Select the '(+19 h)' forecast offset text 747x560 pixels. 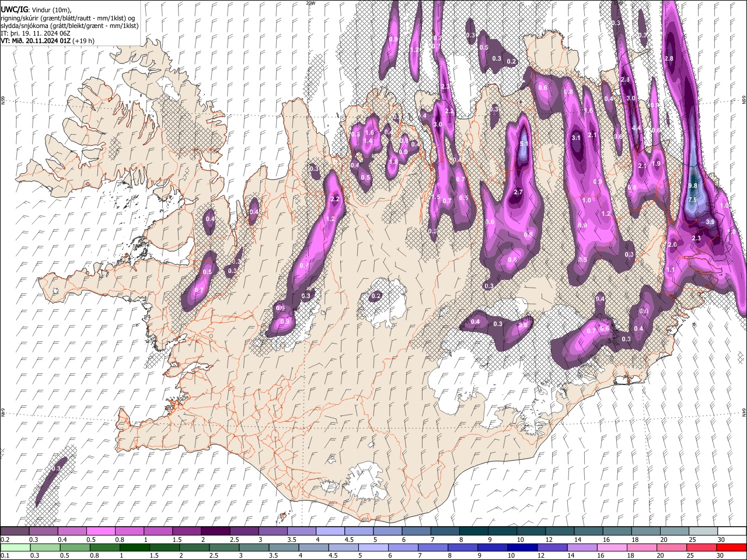[x=85, y=41]
